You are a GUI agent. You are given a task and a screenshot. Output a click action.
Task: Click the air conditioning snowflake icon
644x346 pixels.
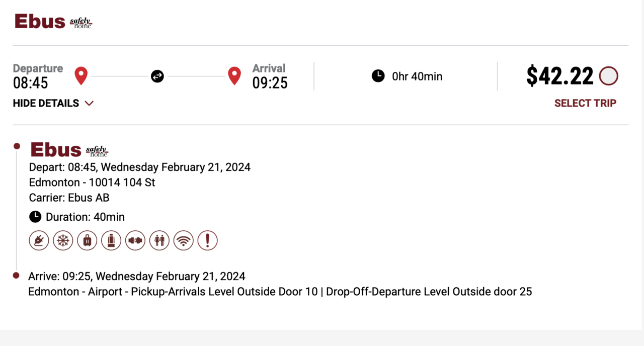63,240
